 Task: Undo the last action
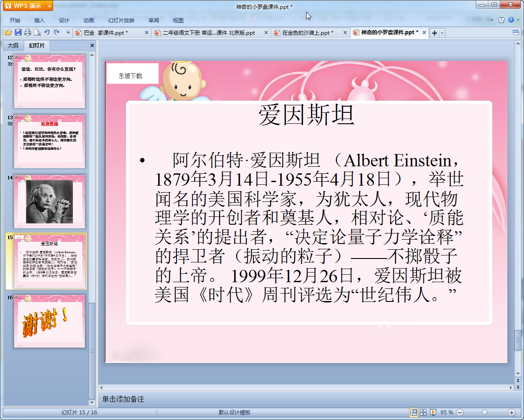click(x=47, y=32)
